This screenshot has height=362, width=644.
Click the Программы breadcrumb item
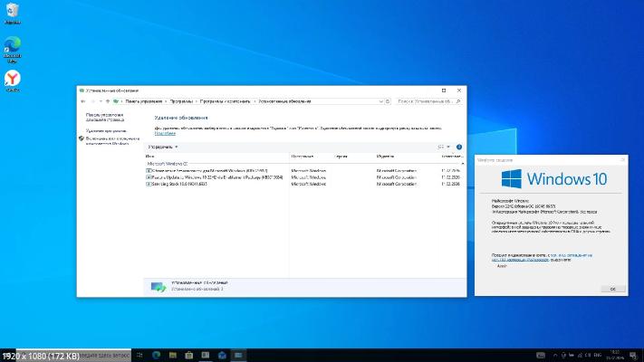pyautogui.click(x=180, y=101)
